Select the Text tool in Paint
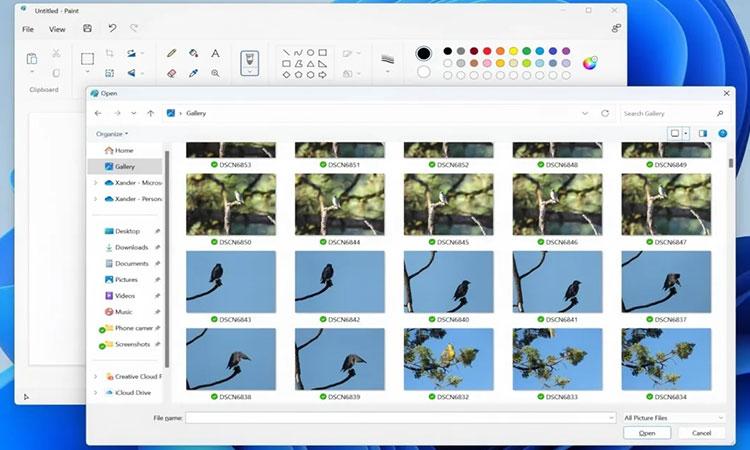Screen dimensions: 750x450 pos(215,53)
